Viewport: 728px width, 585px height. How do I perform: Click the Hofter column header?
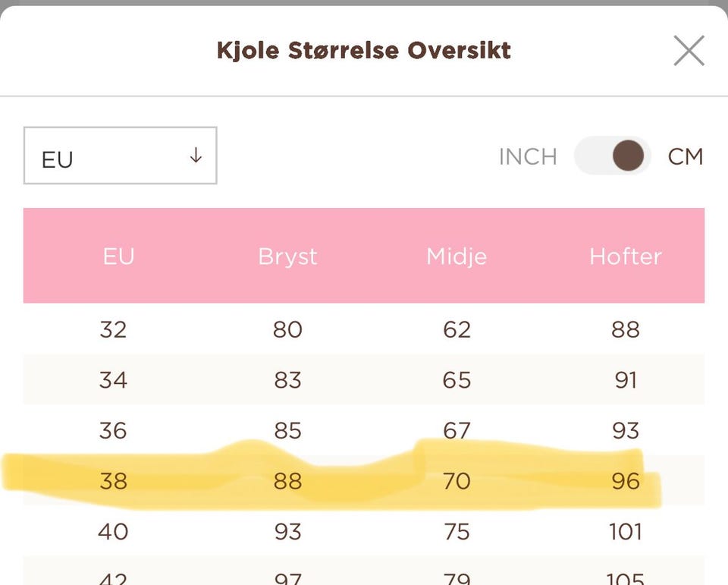[x=626, y=256]
